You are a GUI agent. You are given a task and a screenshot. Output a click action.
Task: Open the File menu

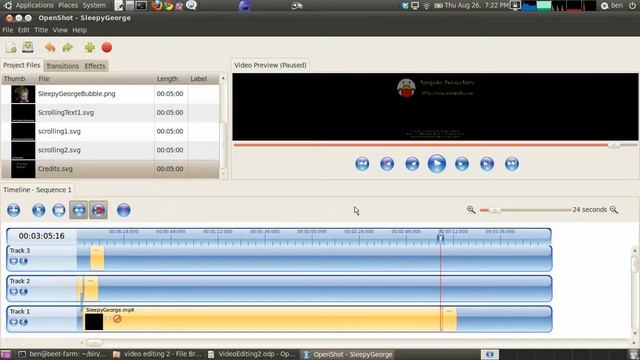pyautogui.click(x=8, y=30)
